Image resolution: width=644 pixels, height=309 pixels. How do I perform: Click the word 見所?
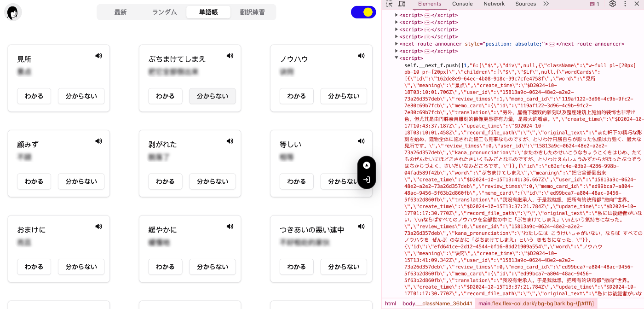click(x=24, y=59)
